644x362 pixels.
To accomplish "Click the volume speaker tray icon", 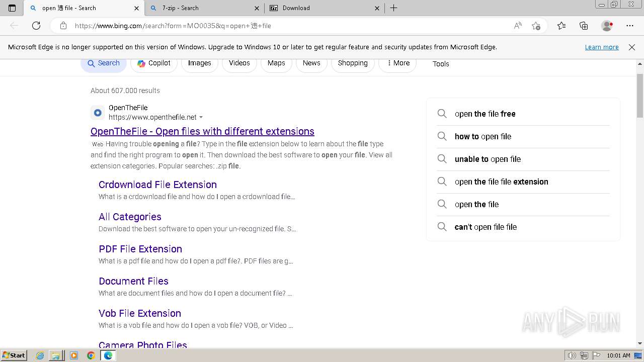I will (x=572, y=355).
